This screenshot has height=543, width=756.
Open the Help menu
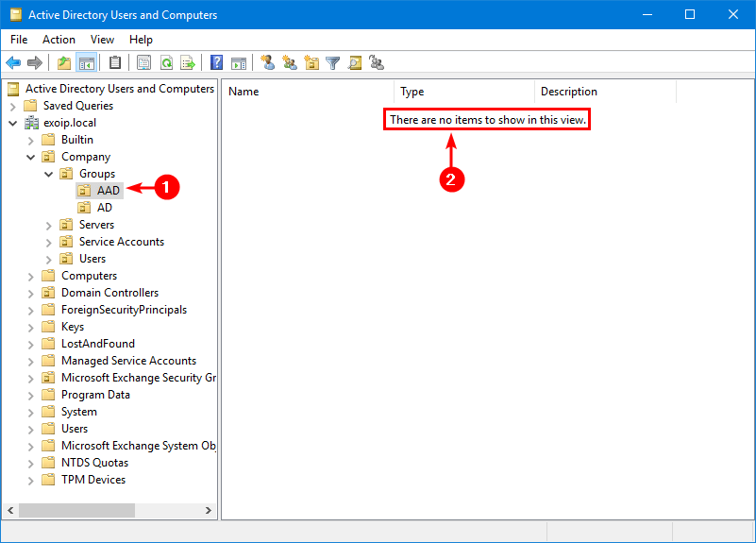point(141,40)
